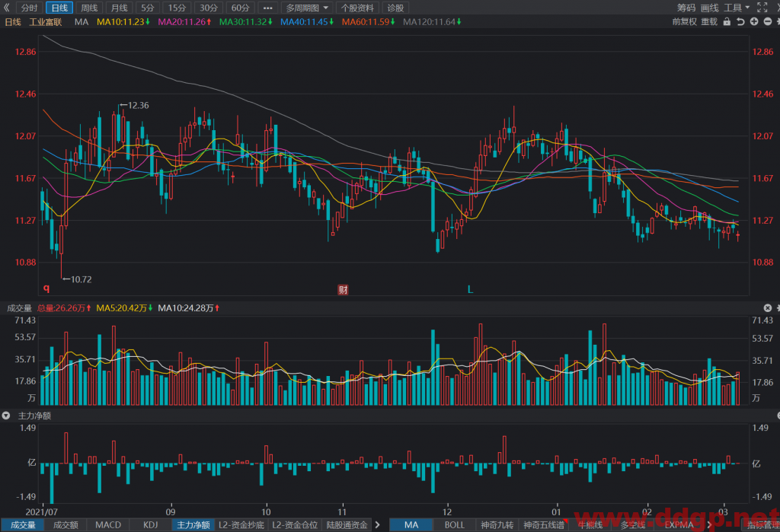Open the L2-资金仓位 indicator tab
Image resolution: width=780 pixels, height=532 pixels.
[295, 525]
